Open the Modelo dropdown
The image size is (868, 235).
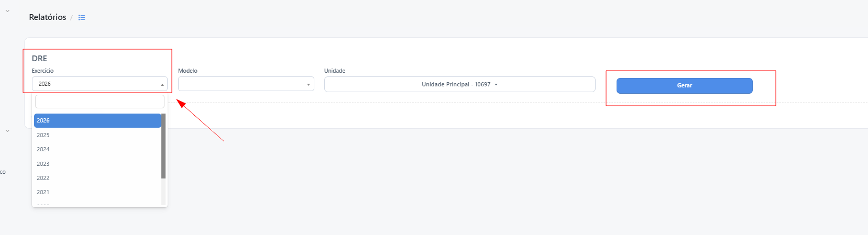tap(246, 84)
